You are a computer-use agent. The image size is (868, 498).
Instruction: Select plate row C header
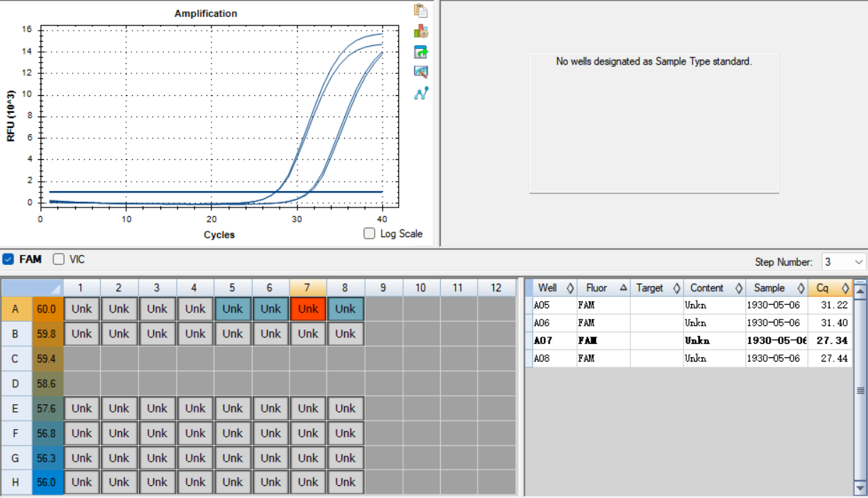click(x=16, y=359)
